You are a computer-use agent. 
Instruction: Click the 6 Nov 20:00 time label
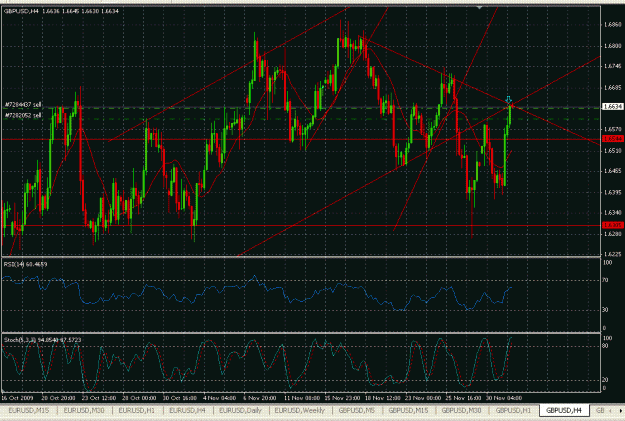pyautogui.click(x=260, y=398)
